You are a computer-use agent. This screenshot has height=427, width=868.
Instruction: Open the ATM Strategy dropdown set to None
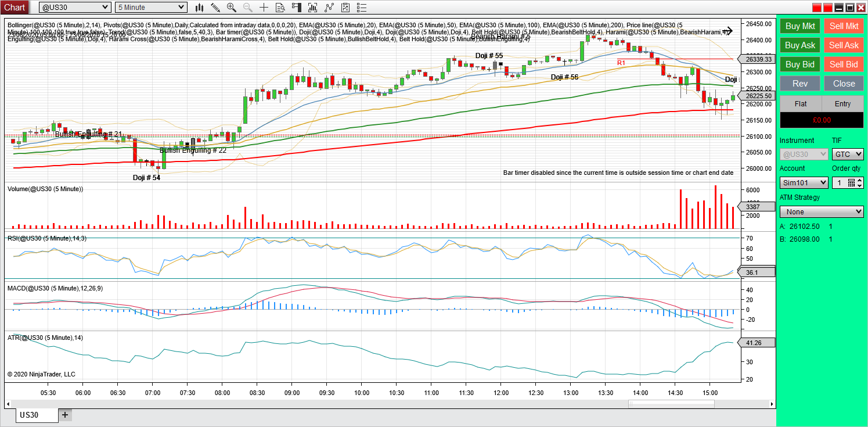pos(821,211)
